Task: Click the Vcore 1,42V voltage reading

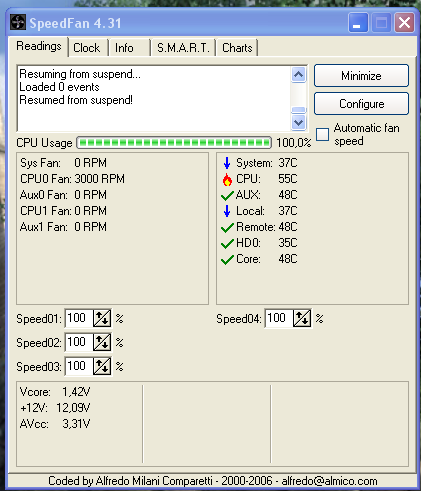Action: click(55, 392)
